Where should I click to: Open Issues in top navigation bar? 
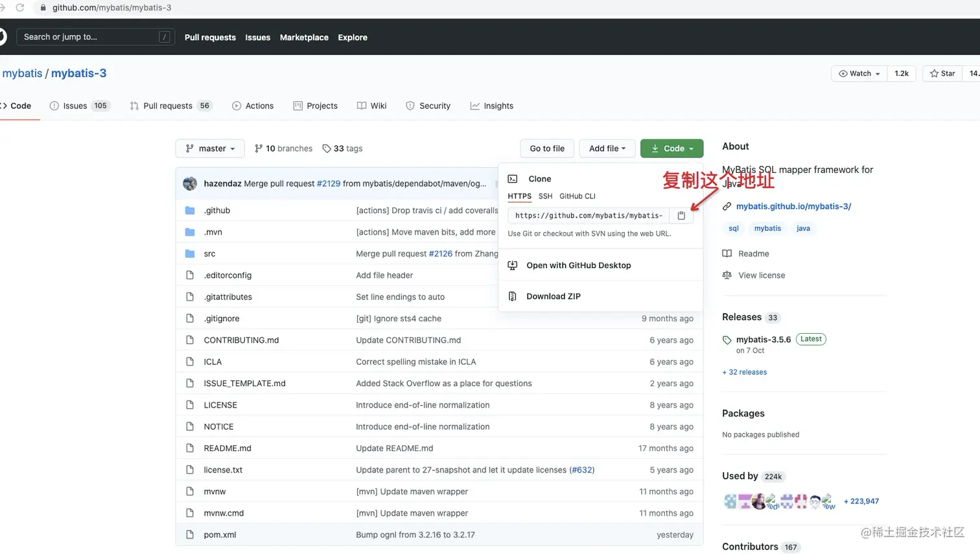(257, 38)
